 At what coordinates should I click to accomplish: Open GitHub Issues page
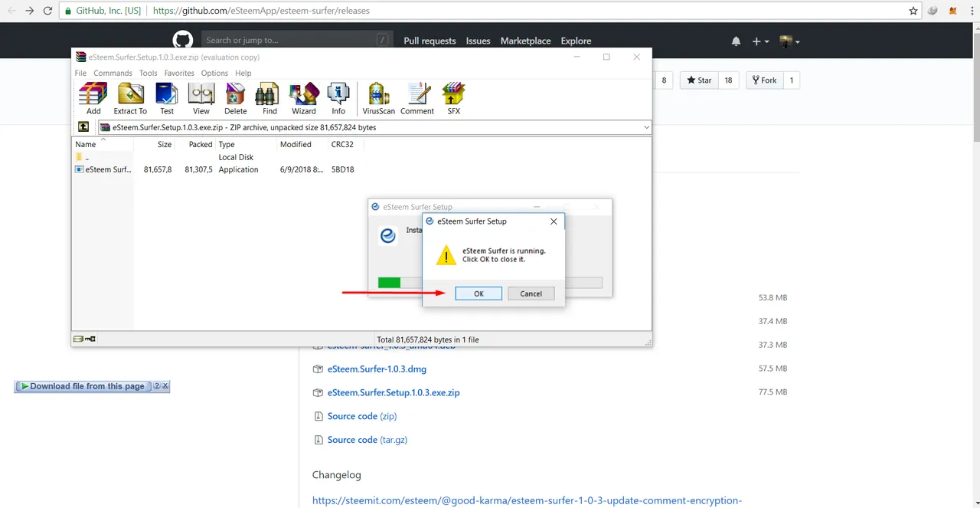[x=479, y=41]
